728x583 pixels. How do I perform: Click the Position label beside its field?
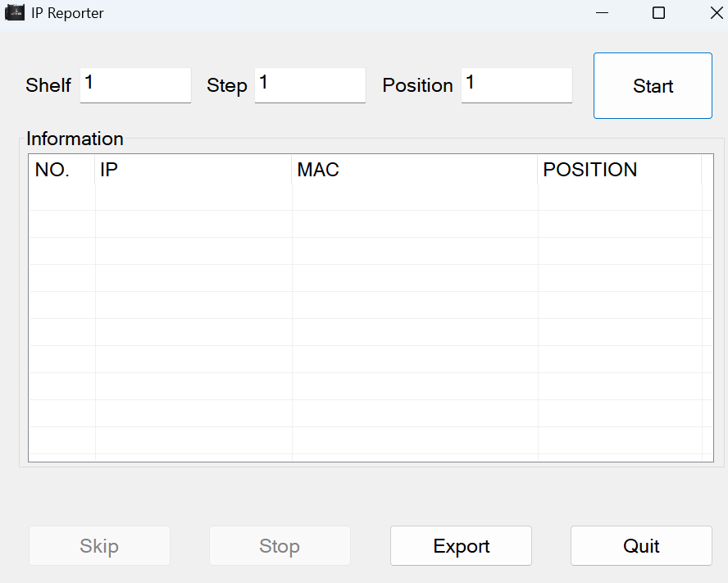click(418, 85)
